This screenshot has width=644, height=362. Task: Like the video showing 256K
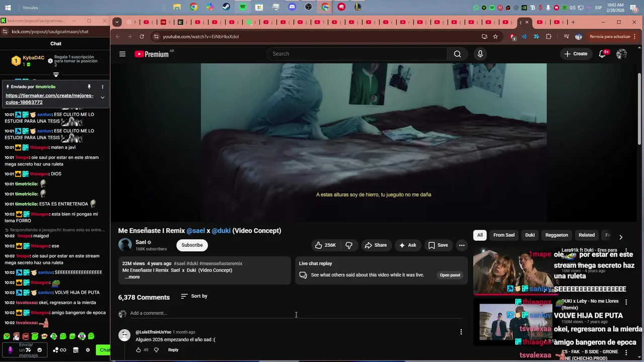coord(325,245)
